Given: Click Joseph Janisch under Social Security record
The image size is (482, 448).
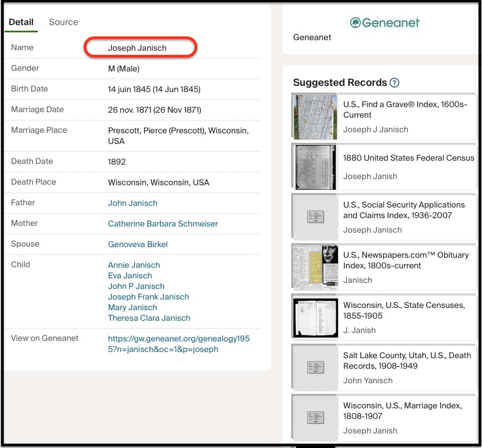Looking at the screenshot, I should click(373, 230).
